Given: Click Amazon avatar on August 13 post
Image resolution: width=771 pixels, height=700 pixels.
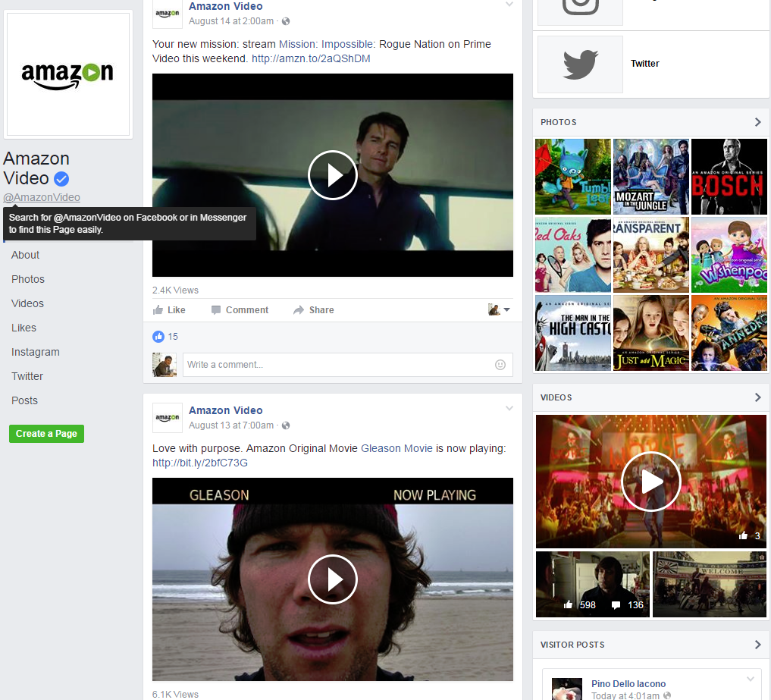Looking at the screenshot, I should pyautogui.click(x=168, y=418).
